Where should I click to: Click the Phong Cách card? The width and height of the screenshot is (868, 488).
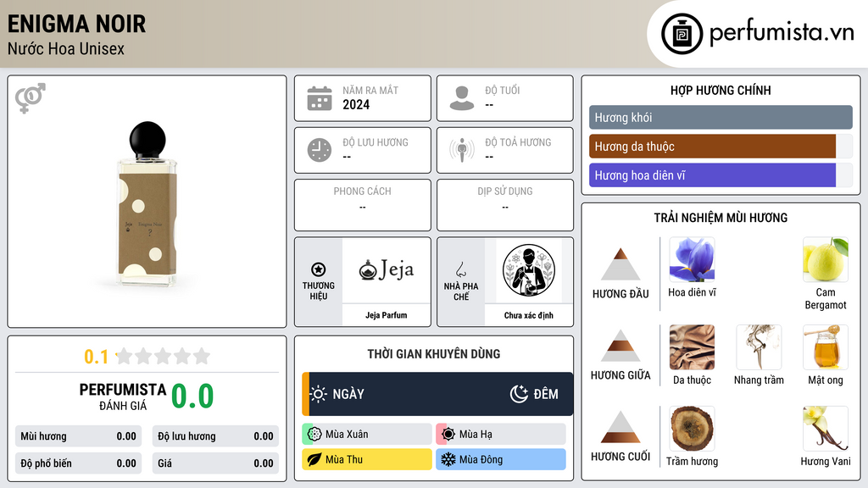click(363, 205)
